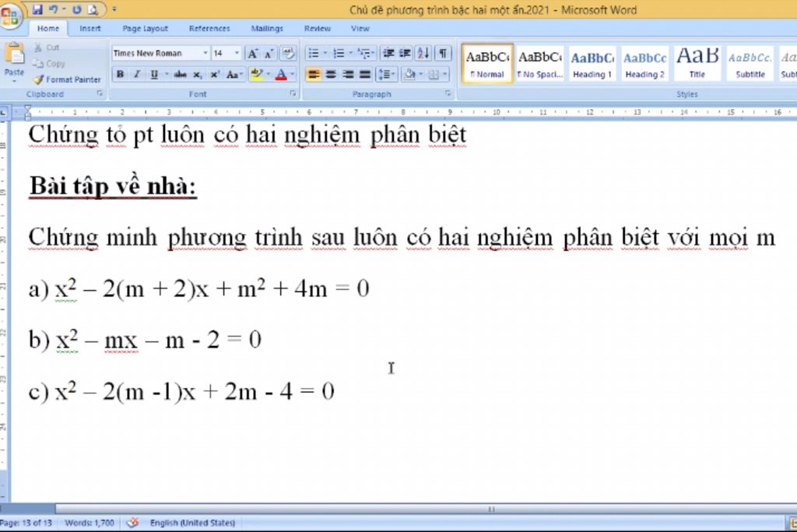Open the Office button menu

(x=10, y=16)
